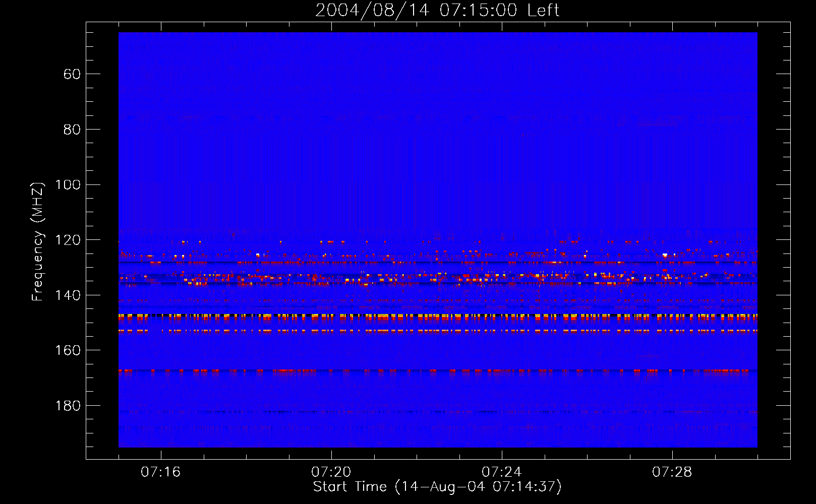Click the plot title '2004/08/14 07:15:00 Left'
This screenshot has height=504, width=816.
[x=437, y=10]
